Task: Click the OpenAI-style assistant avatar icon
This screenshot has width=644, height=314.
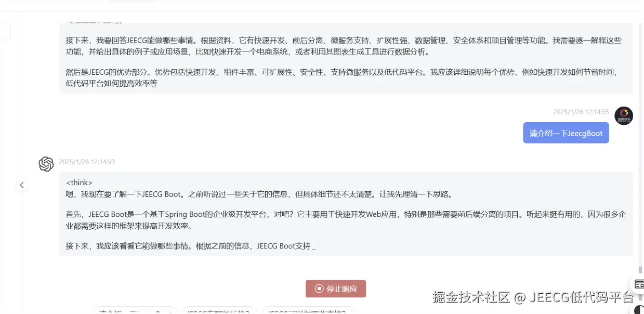Action: pos(46,164)
